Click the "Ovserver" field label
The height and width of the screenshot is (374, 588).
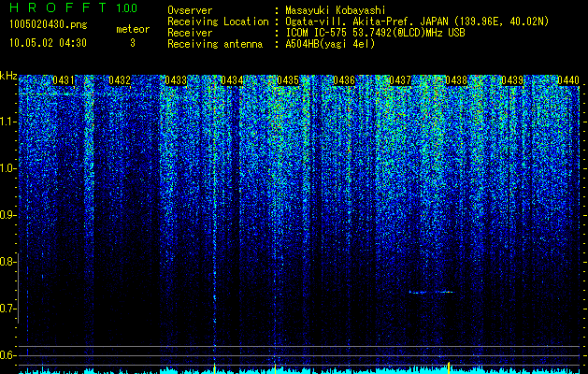coord(190,11)
